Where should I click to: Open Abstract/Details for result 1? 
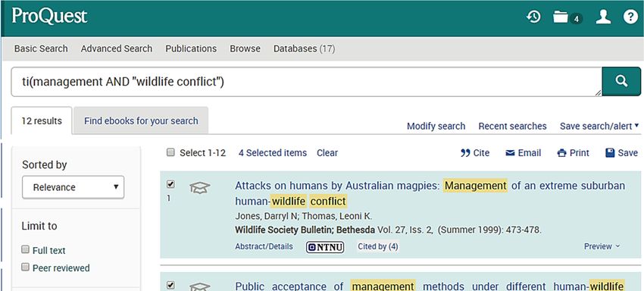point(264,246)
